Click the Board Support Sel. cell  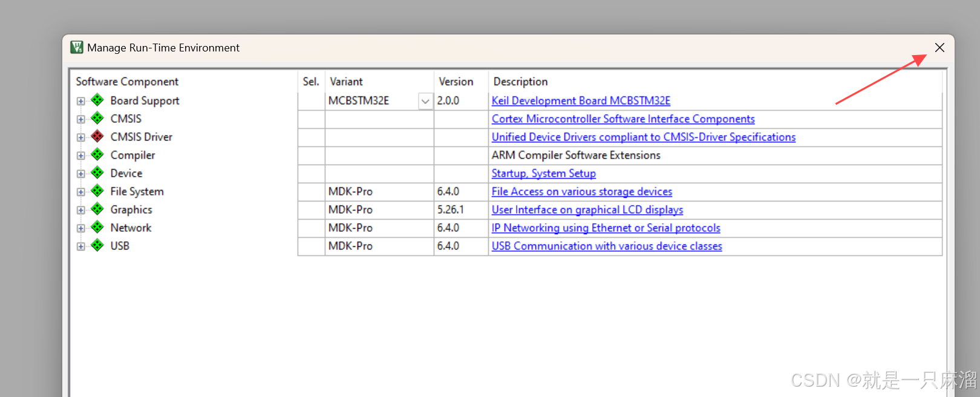pos(311,101)
